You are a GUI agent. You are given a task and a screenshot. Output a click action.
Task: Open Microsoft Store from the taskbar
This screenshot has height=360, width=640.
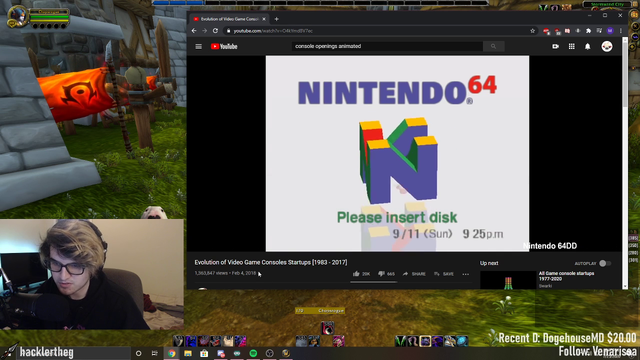pyautogui.click(x=204, y=353)
